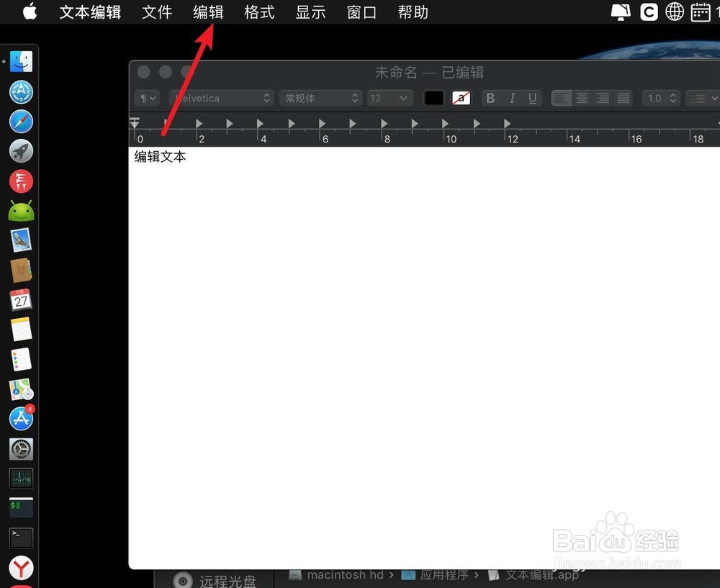
Task: Open the font size 12 dropdown
Action: 390,98
